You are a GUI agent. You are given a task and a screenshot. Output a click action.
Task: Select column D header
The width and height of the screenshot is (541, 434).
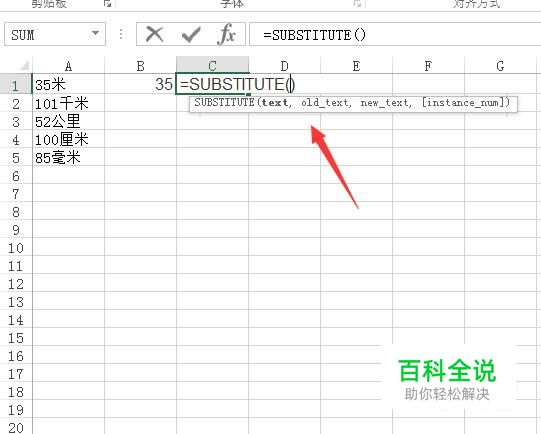click(x=285, y=66)
